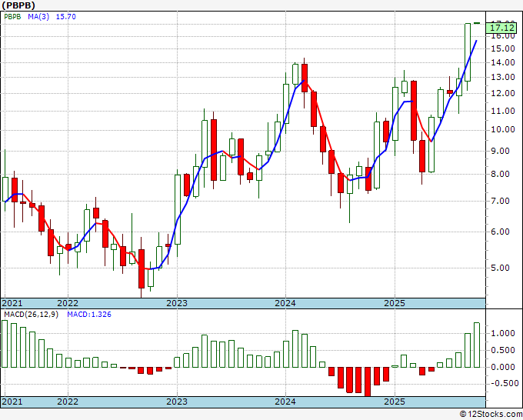
Task: Select the 10.00 price axis label
Action: [503, 130]
